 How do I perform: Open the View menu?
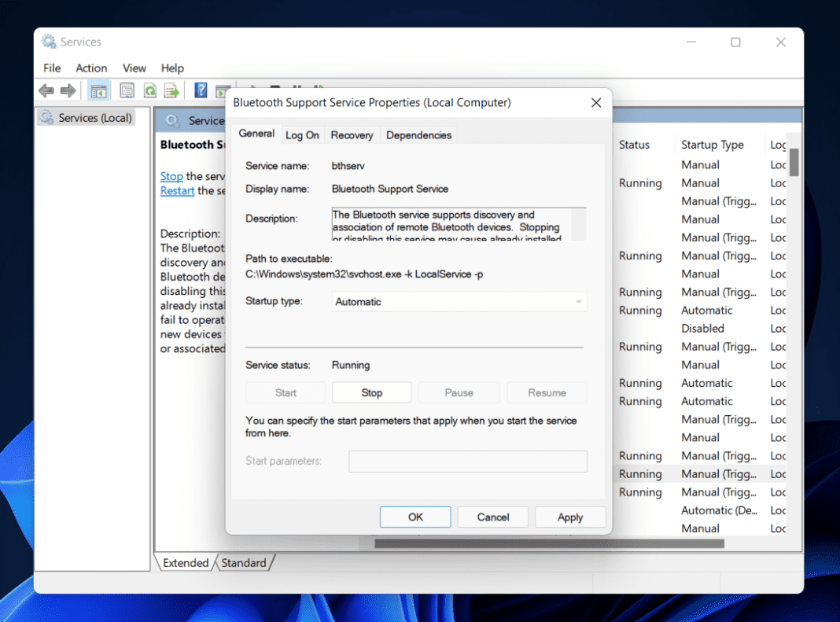[x=134, y=68]
